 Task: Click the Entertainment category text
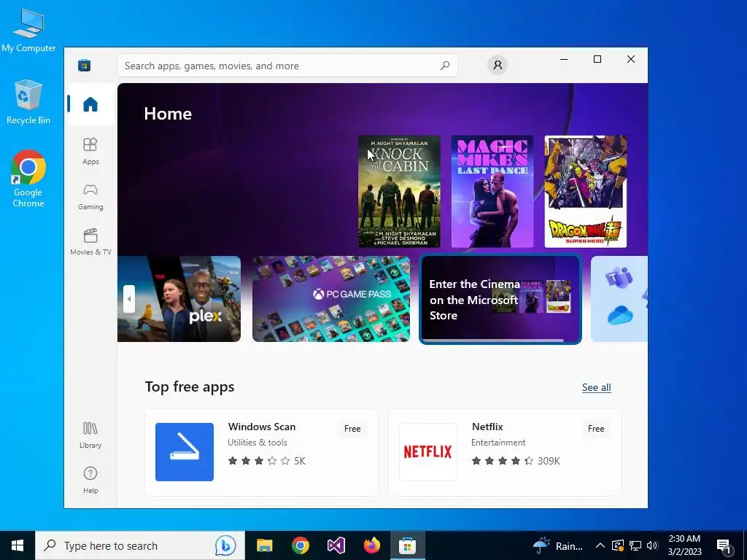point(498,443)
